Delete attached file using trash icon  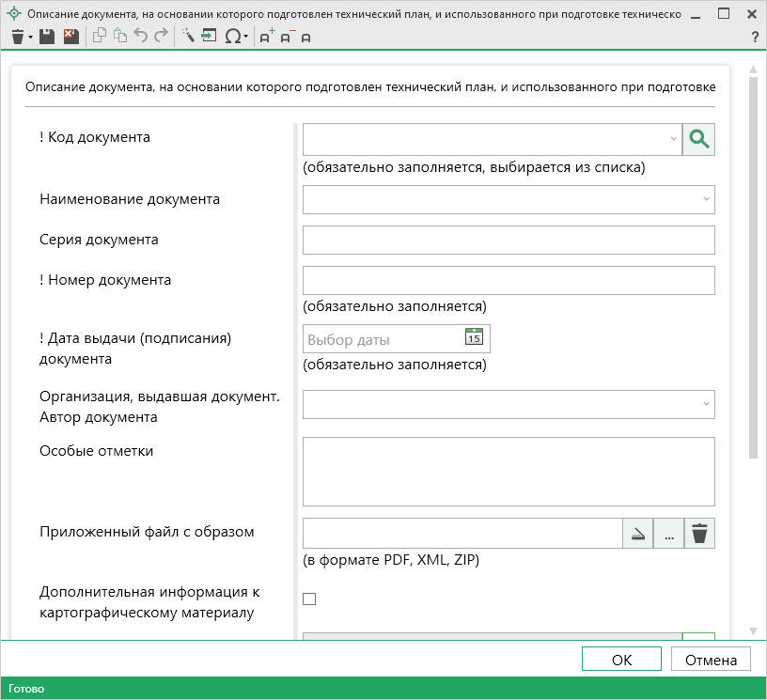coord(699,534)
